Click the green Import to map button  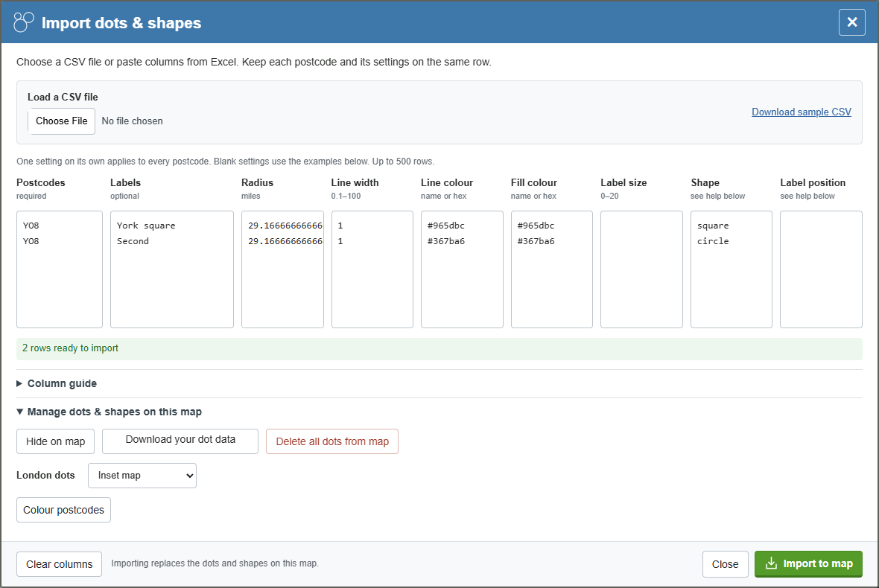(807, 564)
